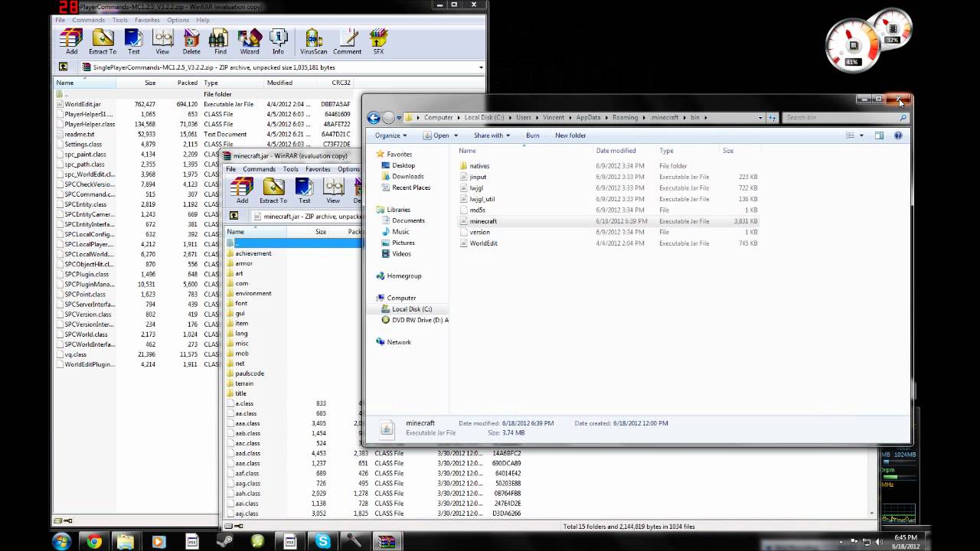980x551 pixels.
Task: Go up one level in SinglePlayerCommands archive
Action: point(64,67)
